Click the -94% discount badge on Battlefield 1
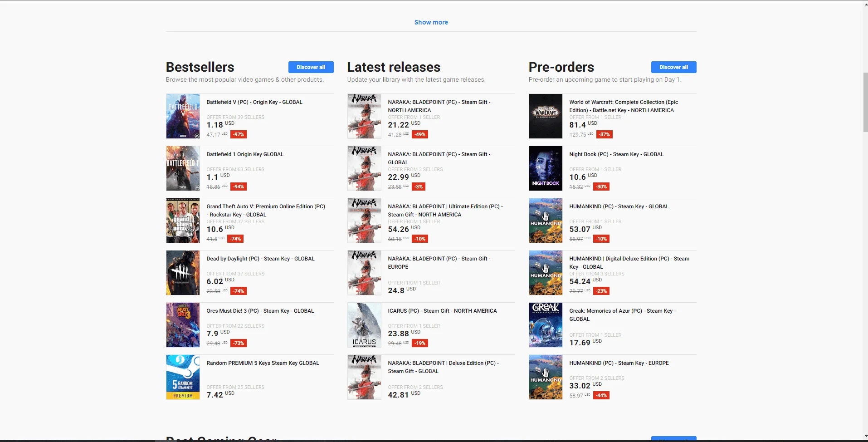The width and height of the screenshot is (868, 442). click(239, 187)
